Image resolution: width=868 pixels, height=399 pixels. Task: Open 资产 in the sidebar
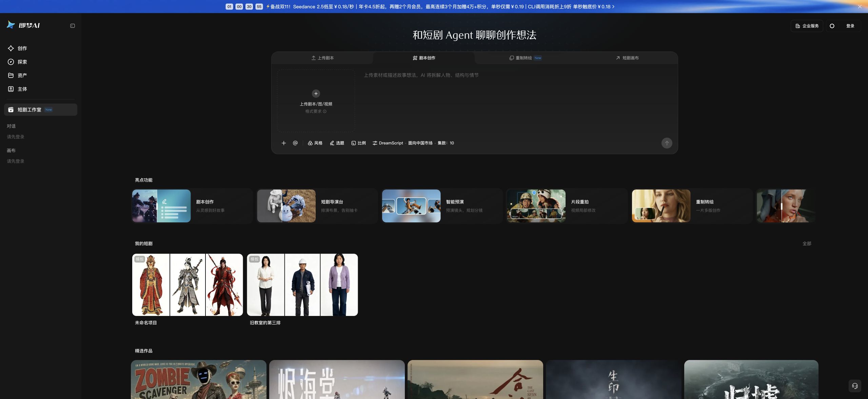[x=41, y=75]
